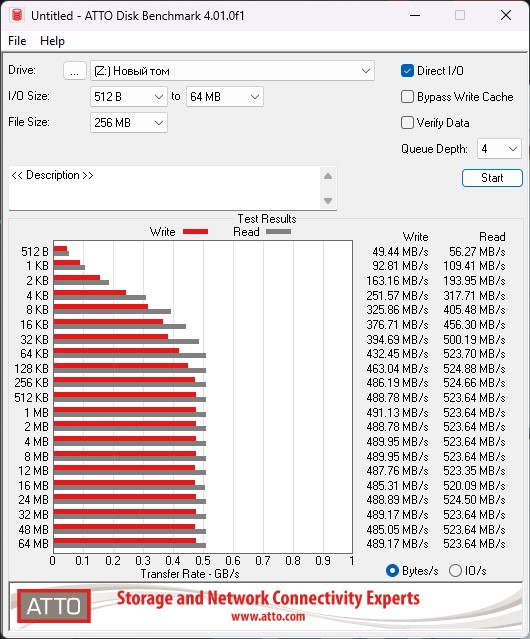Click the description scroll up arrow

[328, 176]
